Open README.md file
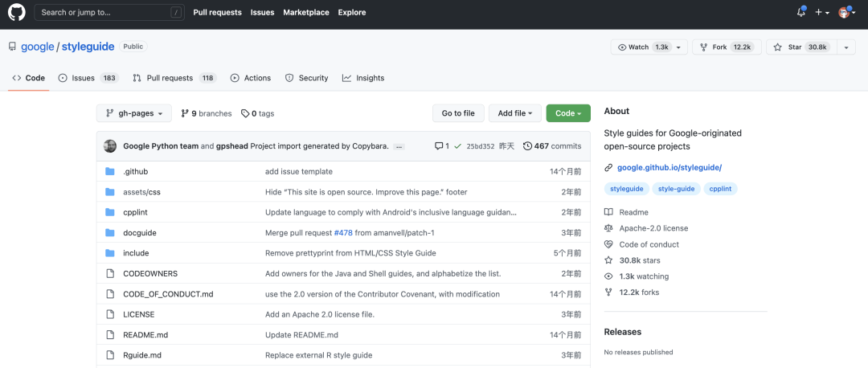 coord(145,335)
